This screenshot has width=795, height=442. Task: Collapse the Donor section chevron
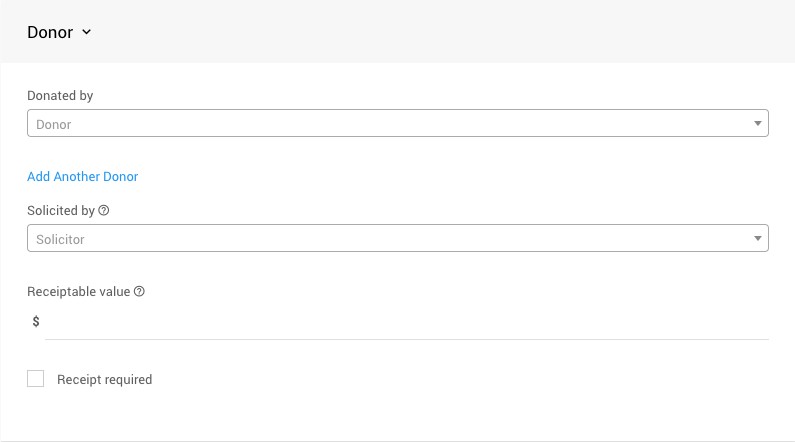coord(87,32)
